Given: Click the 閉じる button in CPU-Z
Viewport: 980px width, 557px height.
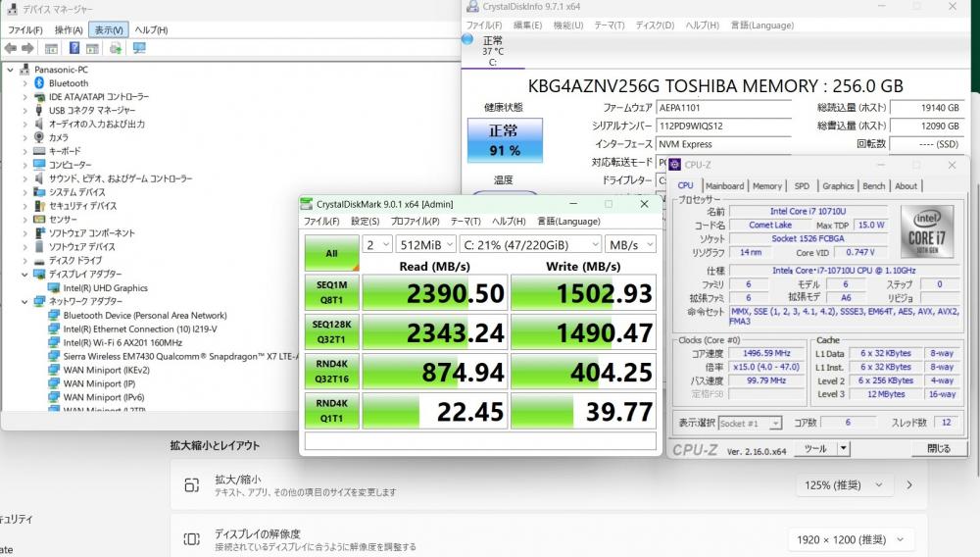Looking at the screenshot, I should point(938,448).
